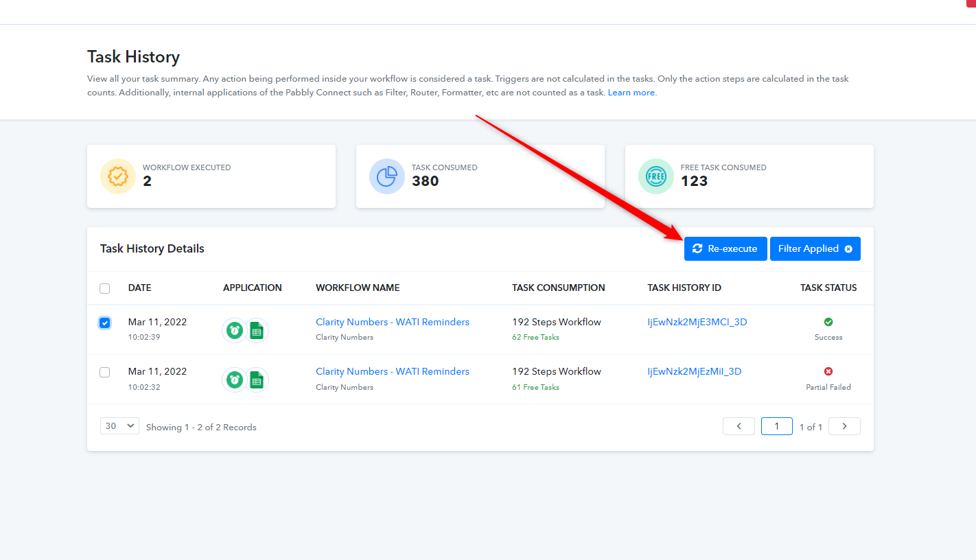Check the checkbox for the 10:02:32 task

pyautogui.click(x=104, y=372)
